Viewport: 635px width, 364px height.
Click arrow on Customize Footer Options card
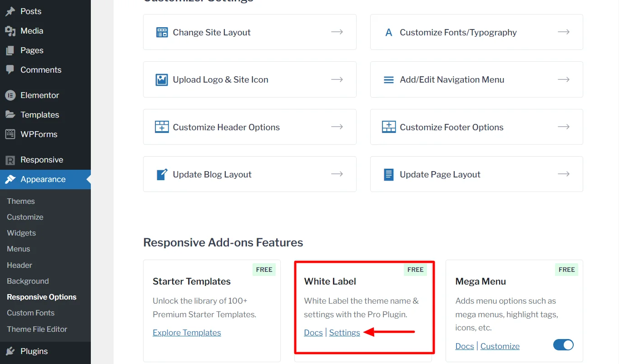564,127
